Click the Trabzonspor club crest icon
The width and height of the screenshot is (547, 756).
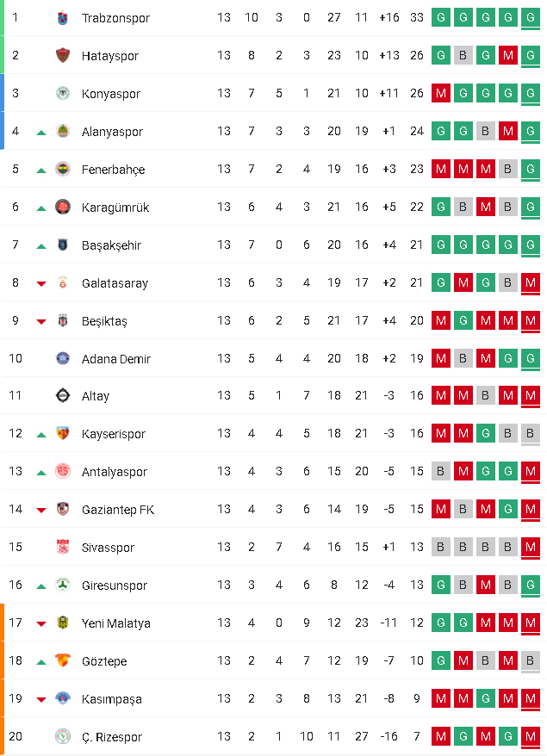pyautogui.click(x=62, y=18)
